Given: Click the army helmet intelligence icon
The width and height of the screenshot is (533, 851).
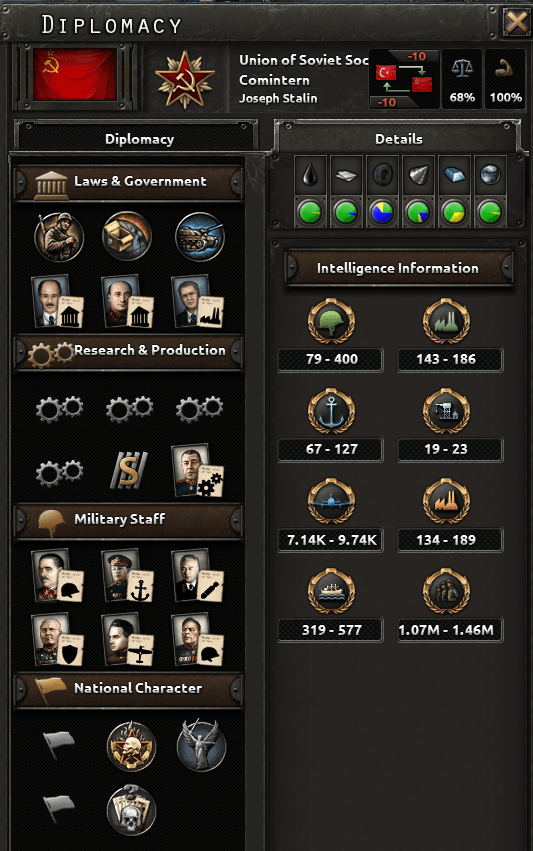Looking at the screenshot, I should (x=331, y=321).
